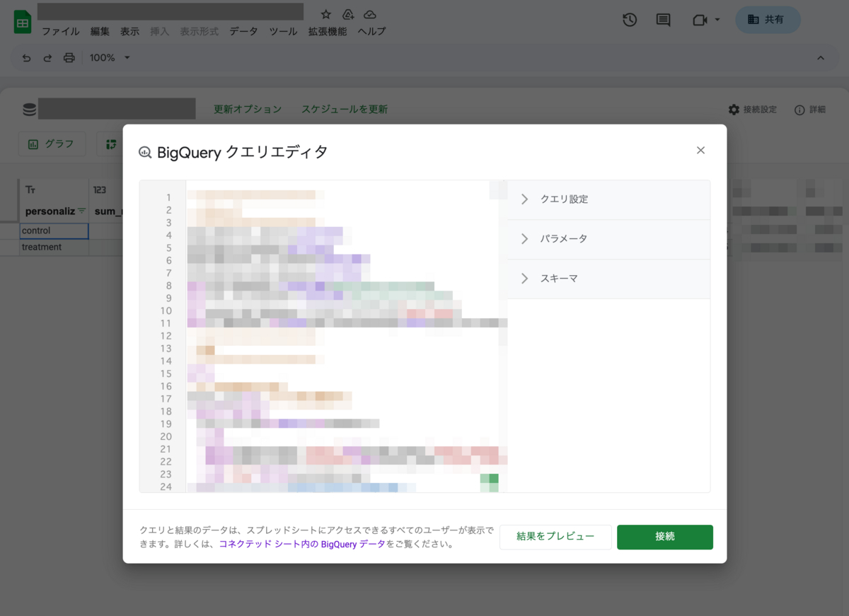Click the 共有 share button
The image size is (849, 616).
[768, 20]
